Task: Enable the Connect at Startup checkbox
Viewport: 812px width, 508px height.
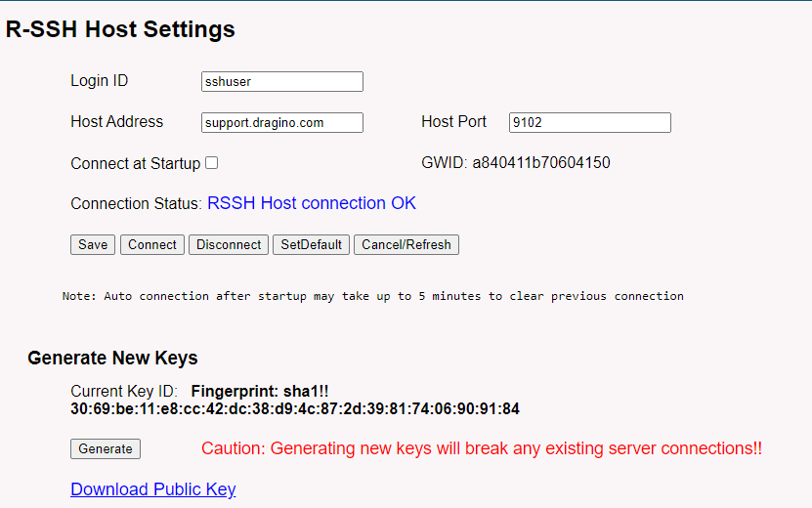Action: pos(212,162)
